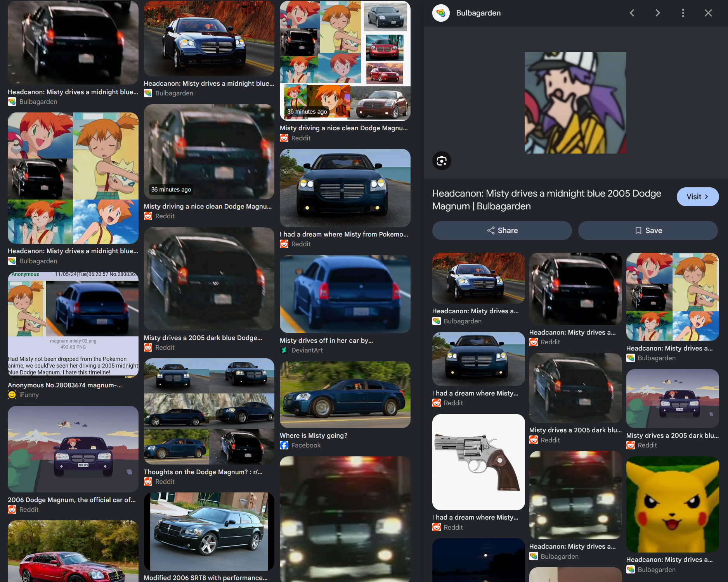Viewport: 728px width, 582px height.
Task: Open the red Dodge Magnum thumbnail with no caption
Action: (73, 551)
